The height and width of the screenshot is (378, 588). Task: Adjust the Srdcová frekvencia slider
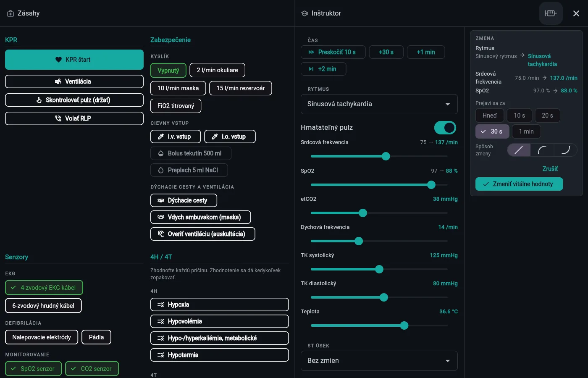[x=379, y=156]
